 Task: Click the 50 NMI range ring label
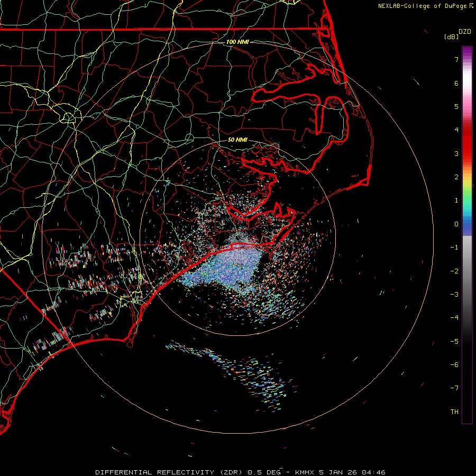click(x=237, y=140)
